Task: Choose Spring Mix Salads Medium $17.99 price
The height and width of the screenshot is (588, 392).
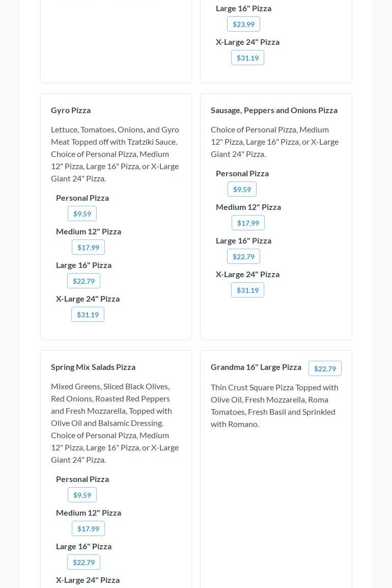Action: click(88, 528)
